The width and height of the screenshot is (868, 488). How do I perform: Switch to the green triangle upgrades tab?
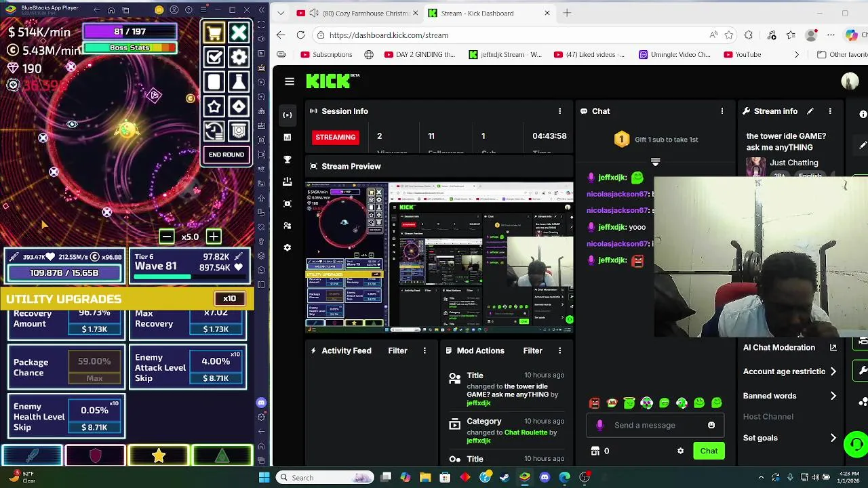pos(222,456)
